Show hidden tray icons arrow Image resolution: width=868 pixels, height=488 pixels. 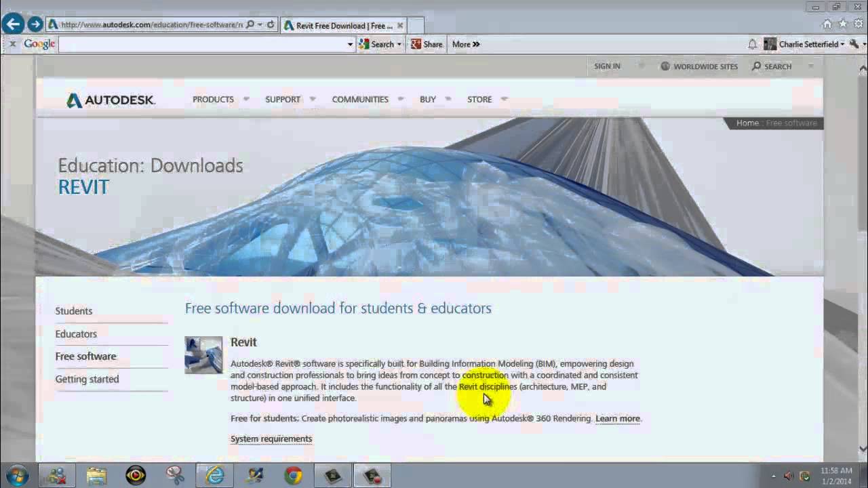[x=774, y=476]
